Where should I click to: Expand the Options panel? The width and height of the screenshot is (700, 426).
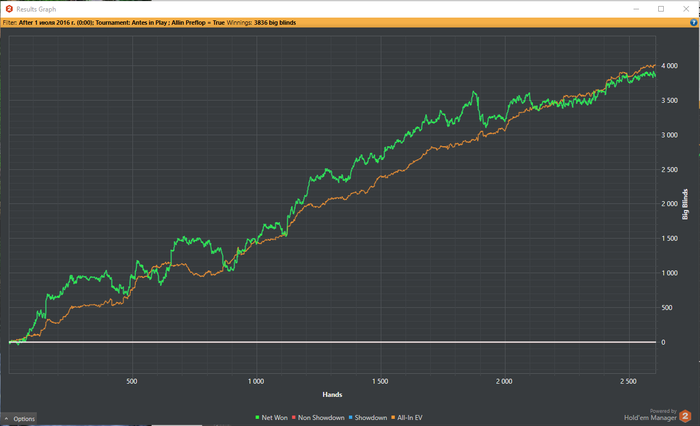(x=19, y=418)
